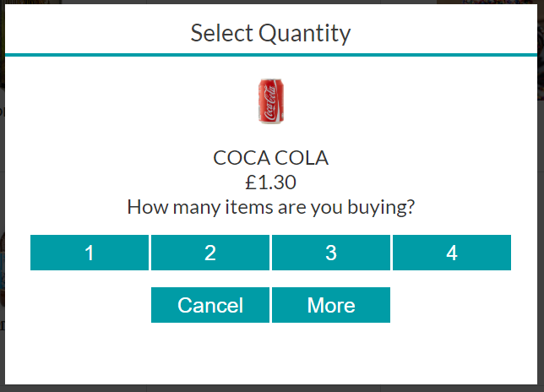Click dimmed background right of the dialog
The width and height of the screenshot is (544, 392).
click(541, 208)
